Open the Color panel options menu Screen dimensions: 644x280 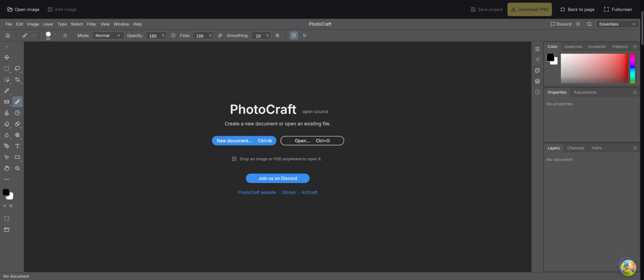[x=635, y=47]
